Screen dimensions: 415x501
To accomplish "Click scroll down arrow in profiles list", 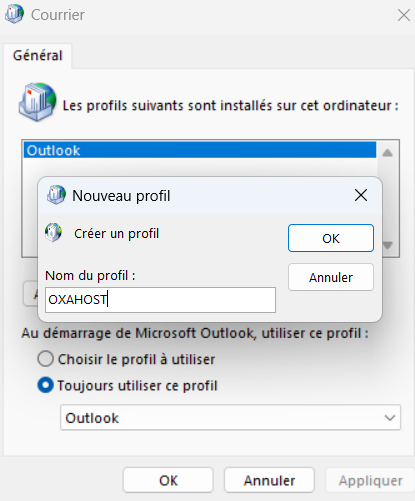I will click(387, 245).
